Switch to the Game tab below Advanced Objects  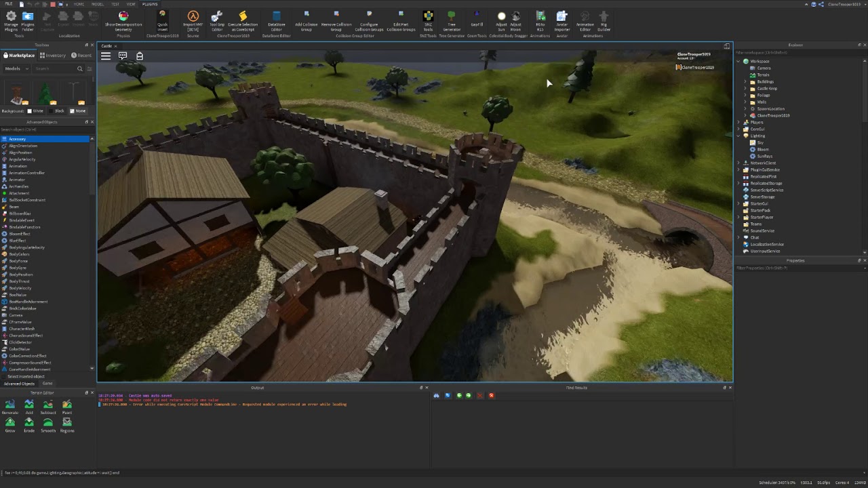47,384
